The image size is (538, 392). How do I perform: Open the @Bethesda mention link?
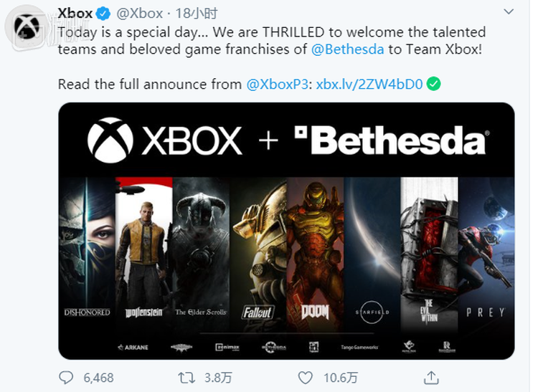pyautogui.click(x=348, y=49)
